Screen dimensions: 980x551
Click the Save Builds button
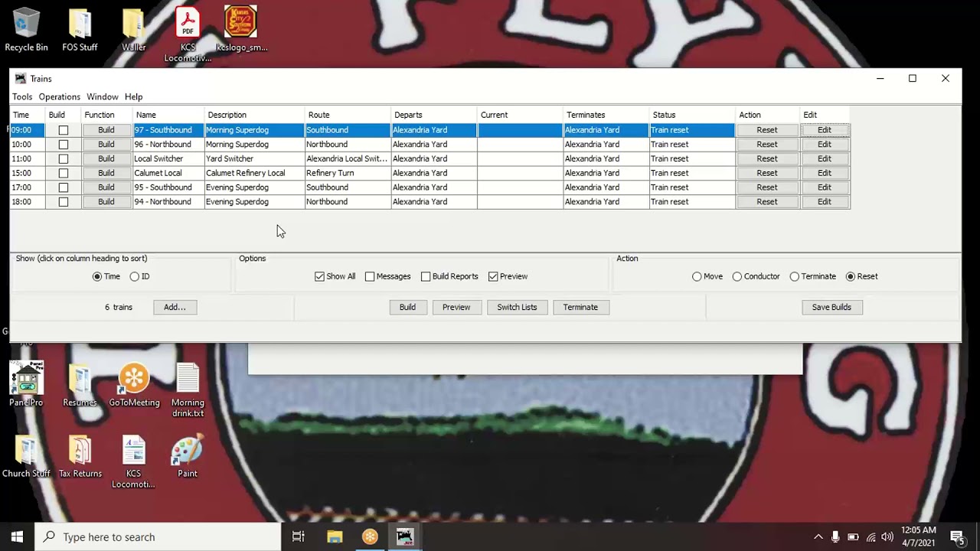point(831,307)
